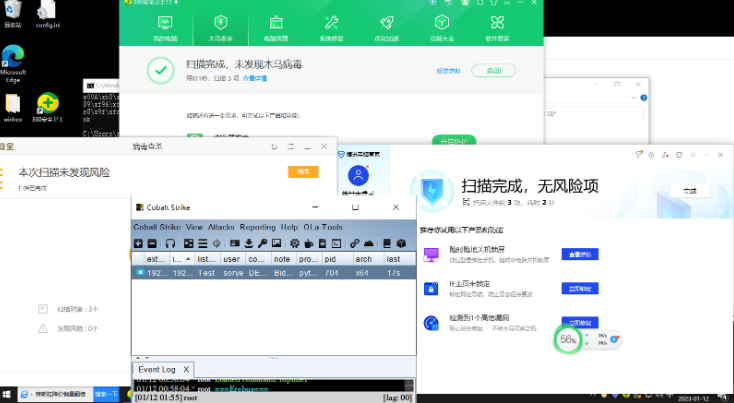Sort sessions by the arch column header
The height and width of the screenshot is (403, 734).
pos(368,259)
